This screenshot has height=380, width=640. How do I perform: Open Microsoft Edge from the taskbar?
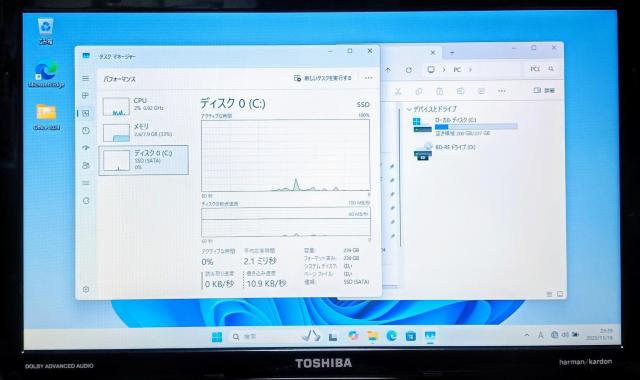(x=391, y=336)
